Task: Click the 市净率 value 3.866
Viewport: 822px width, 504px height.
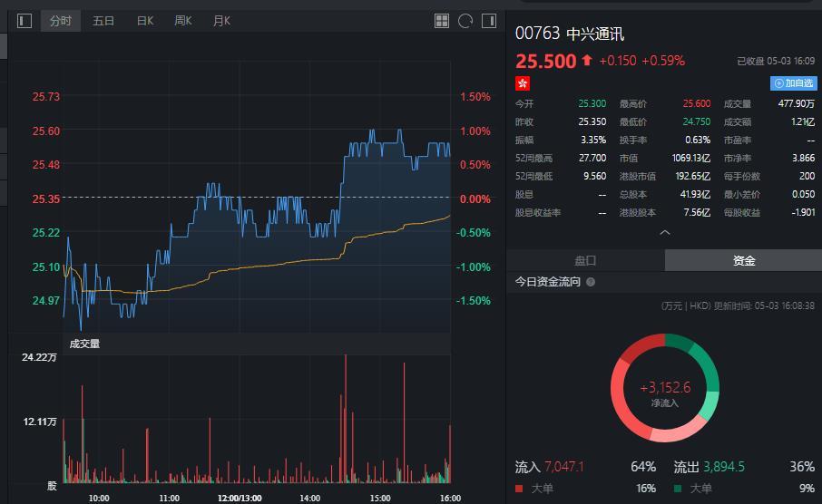Action: click(803, 159)
